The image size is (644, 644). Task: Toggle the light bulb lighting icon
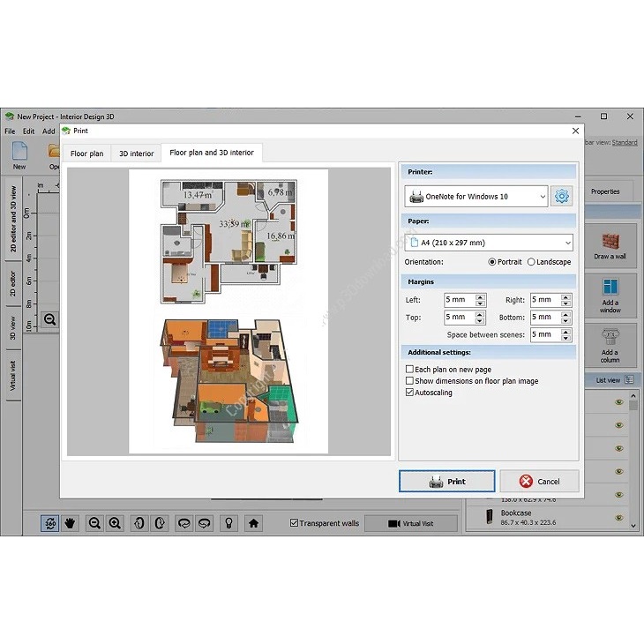[228, 523]
